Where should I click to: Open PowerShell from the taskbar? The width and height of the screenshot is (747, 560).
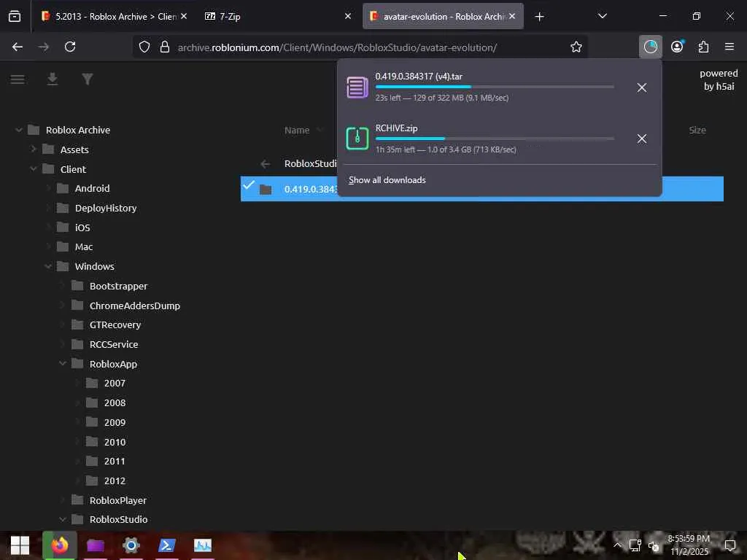click(167, 545)
